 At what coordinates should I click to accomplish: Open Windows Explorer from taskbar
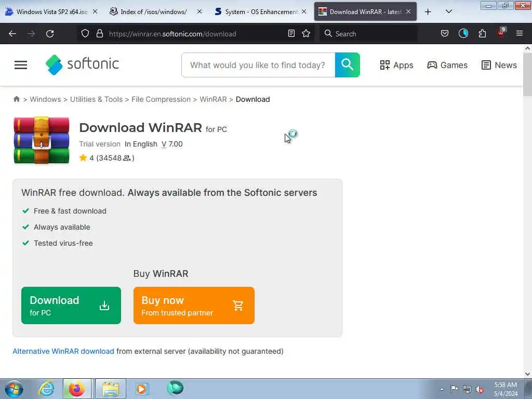click(x=111, y=389)
